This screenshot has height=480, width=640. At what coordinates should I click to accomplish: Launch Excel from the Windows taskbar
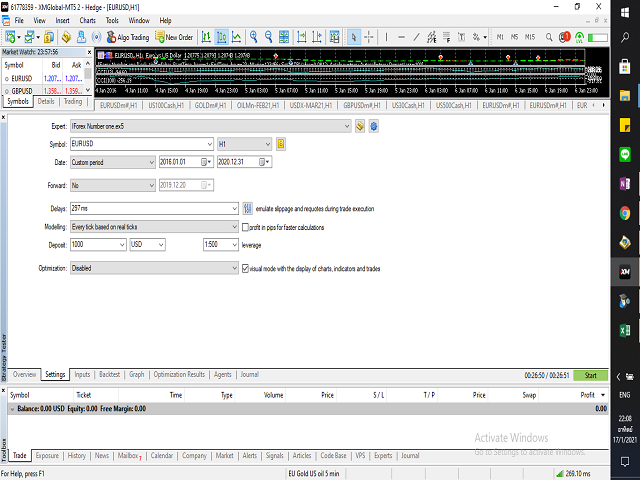click(624, 329)
